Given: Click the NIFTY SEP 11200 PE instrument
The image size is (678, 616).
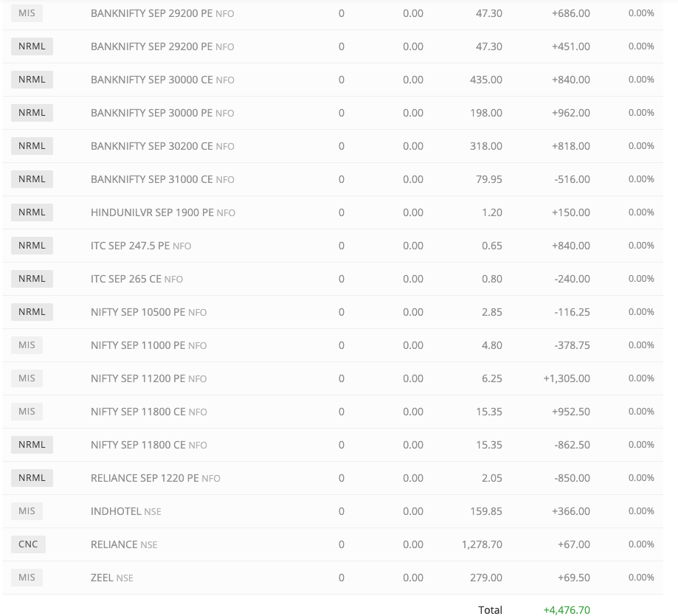Looking at the screenshot, I should point(138,378).
